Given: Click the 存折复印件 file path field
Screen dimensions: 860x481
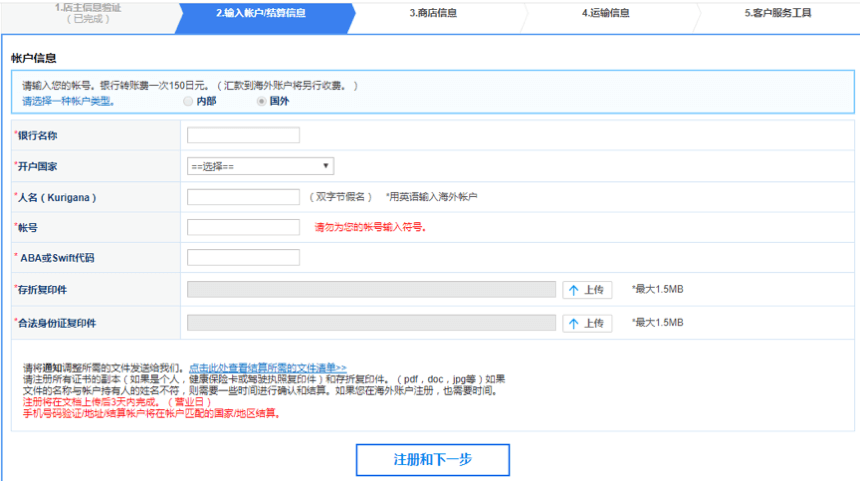Looking at the screenshot, I should 371,290.
